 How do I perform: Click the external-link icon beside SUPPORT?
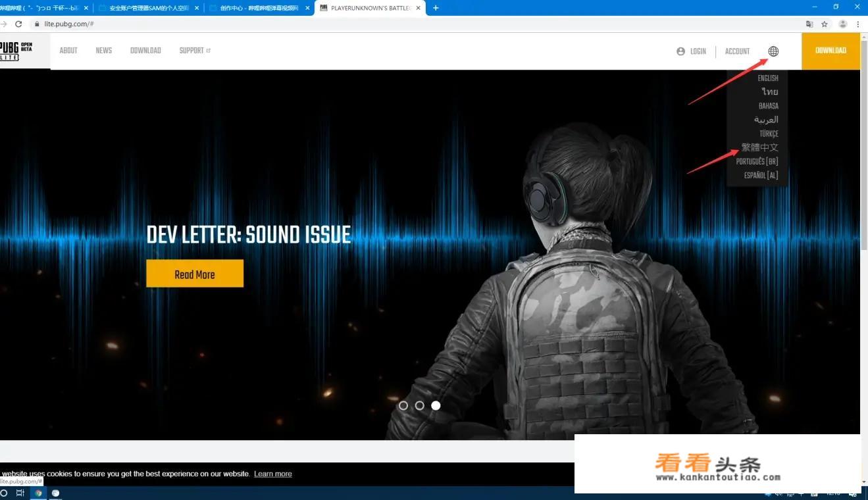(x=209, y=51)
